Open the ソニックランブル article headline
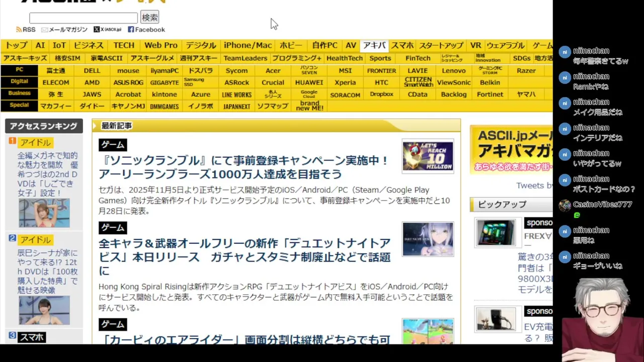This screenshot has height=362, width=644. point(244,167)
